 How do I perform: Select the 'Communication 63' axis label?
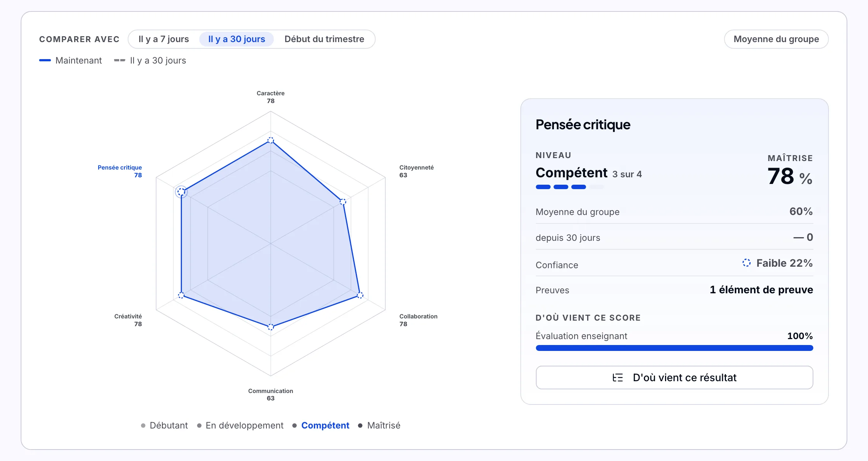pos(271,395)
